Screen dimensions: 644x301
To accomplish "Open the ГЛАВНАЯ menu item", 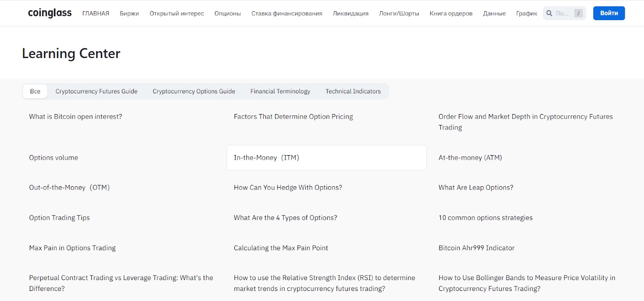I will [96, 13].
